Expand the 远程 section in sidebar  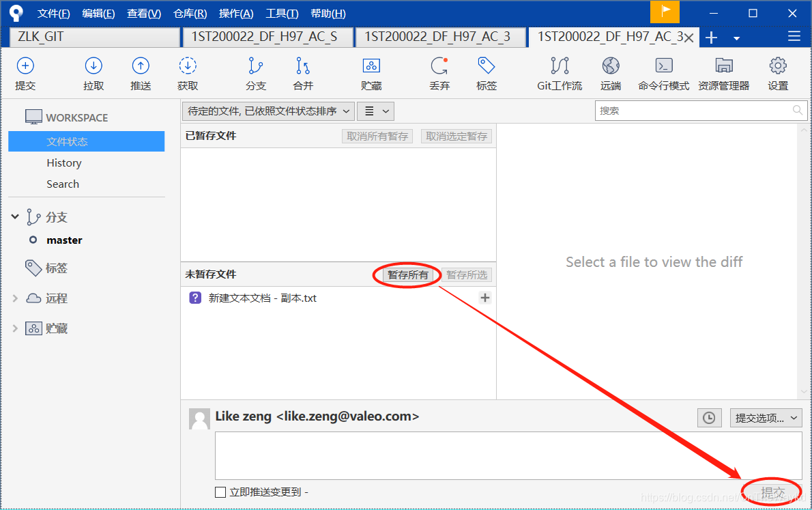15,298
